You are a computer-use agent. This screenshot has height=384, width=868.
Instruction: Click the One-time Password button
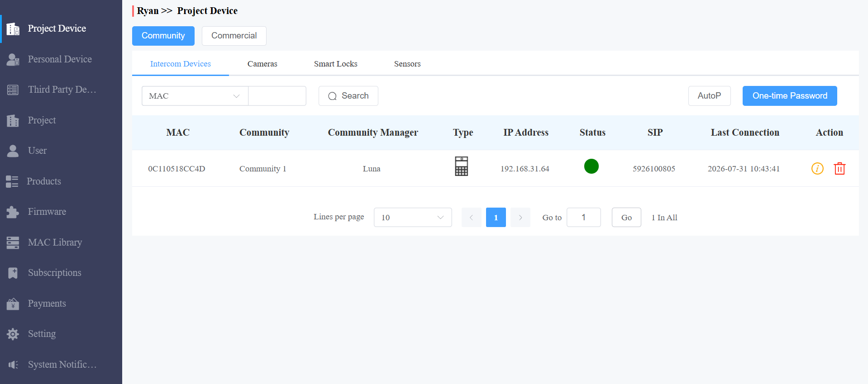[790, 96]
